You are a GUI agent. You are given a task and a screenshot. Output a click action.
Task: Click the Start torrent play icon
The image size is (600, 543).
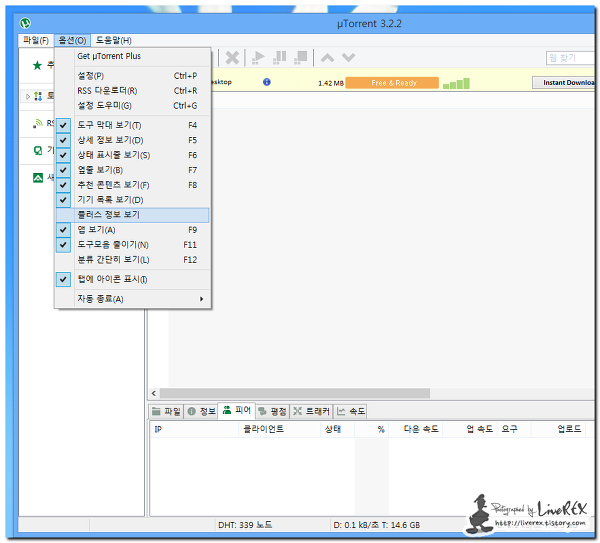pyautogui.click(x=258, y=57)
